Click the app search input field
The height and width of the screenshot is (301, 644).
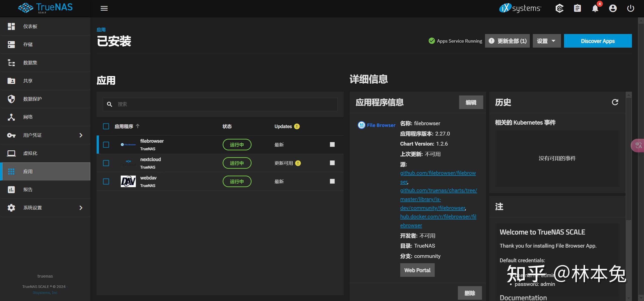pos(220,104)
